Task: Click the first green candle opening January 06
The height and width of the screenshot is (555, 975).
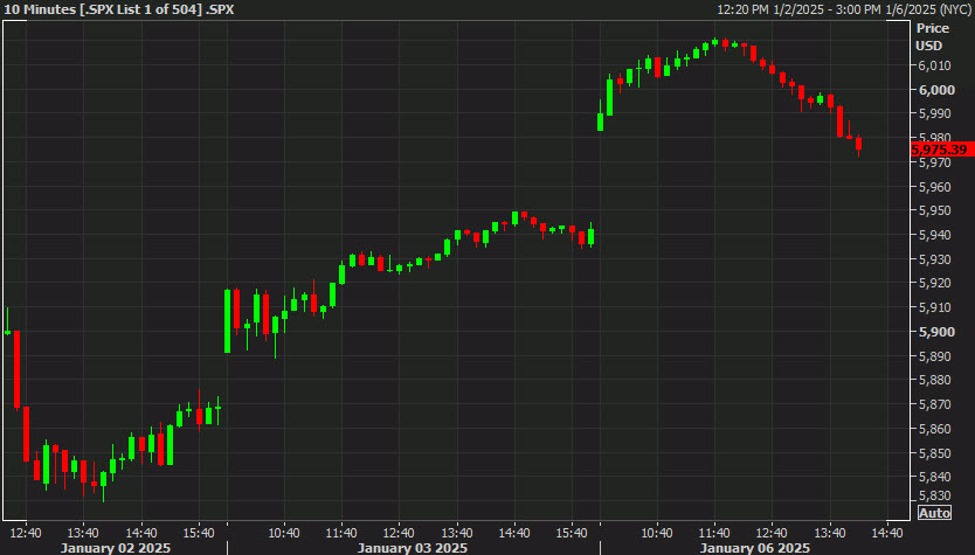Action: click(600, 122)
